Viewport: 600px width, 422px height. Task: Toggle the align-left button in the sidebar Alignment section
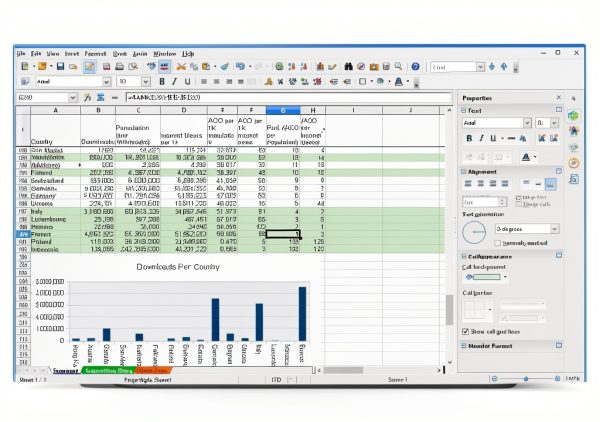coord(468,184)
